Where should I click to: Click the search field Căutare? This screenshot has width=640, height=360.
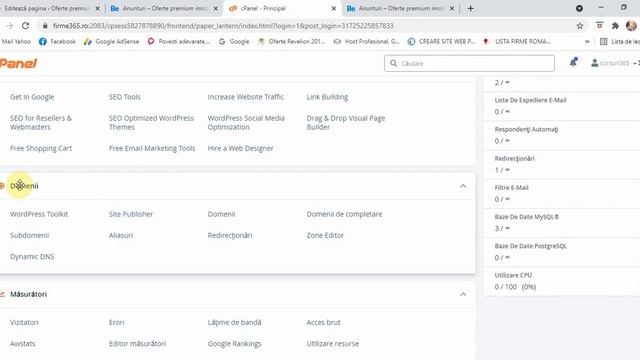[x=469, y=63]
